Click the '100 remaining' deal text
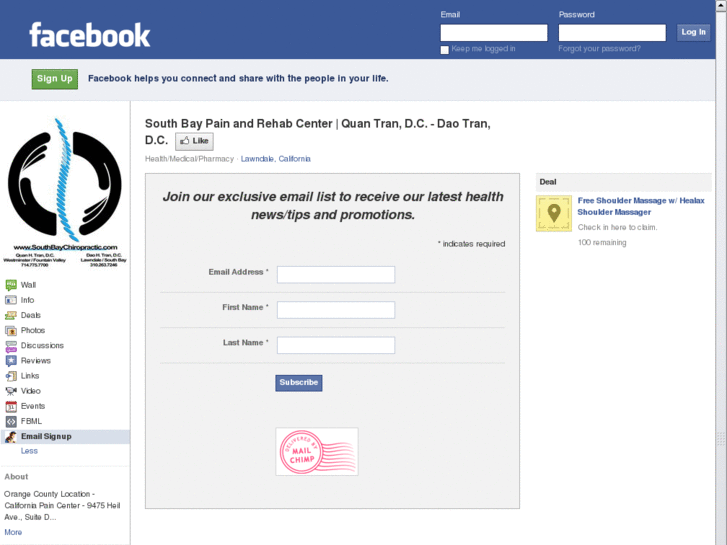Viewport: 727px width, 545px height. 602,243
